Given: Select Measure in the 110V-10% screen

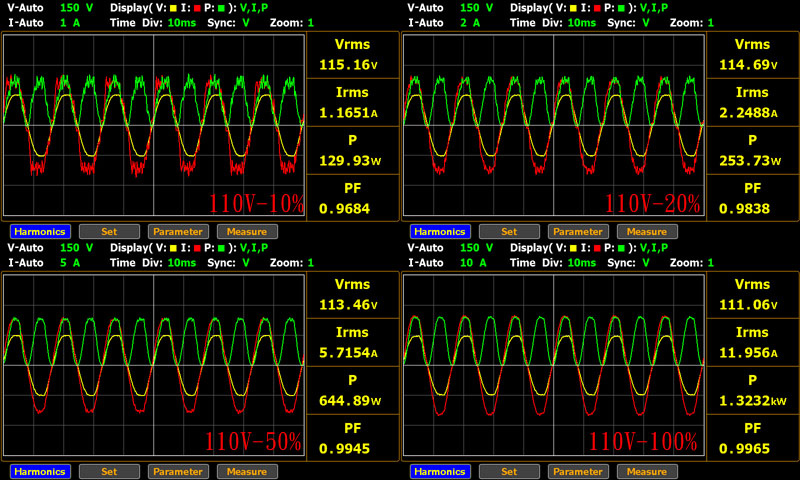Looking at the screenshot, I should [x=247, y=232].
